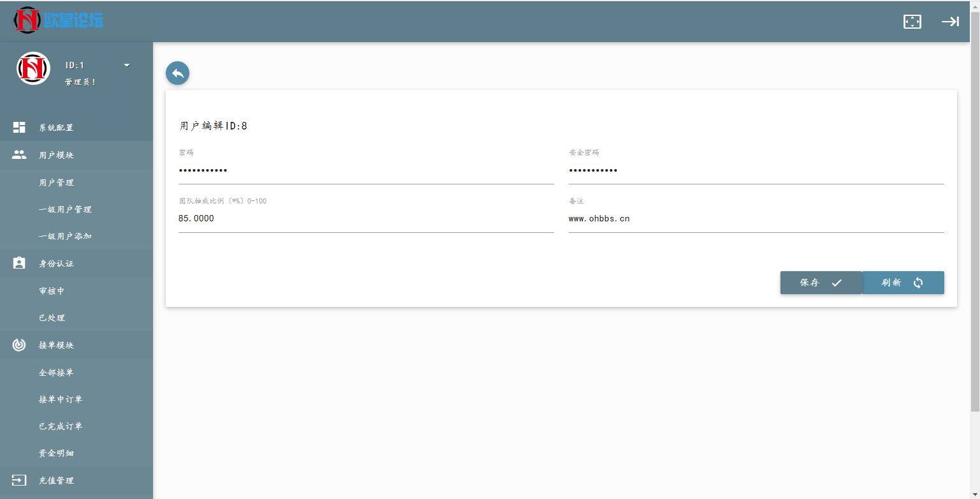Click the 身份认证 badge icon
The height and width of the screenshot is (499, 980).
click(x=19, y=264)
